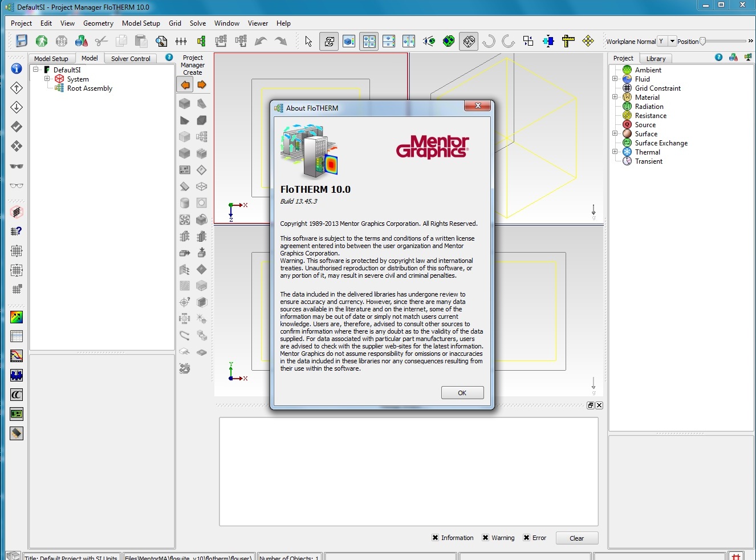Click the rotate clockwise icon
Image resolution: width=756 pixels, height=560 pixels.
click(x=509, y=41)
